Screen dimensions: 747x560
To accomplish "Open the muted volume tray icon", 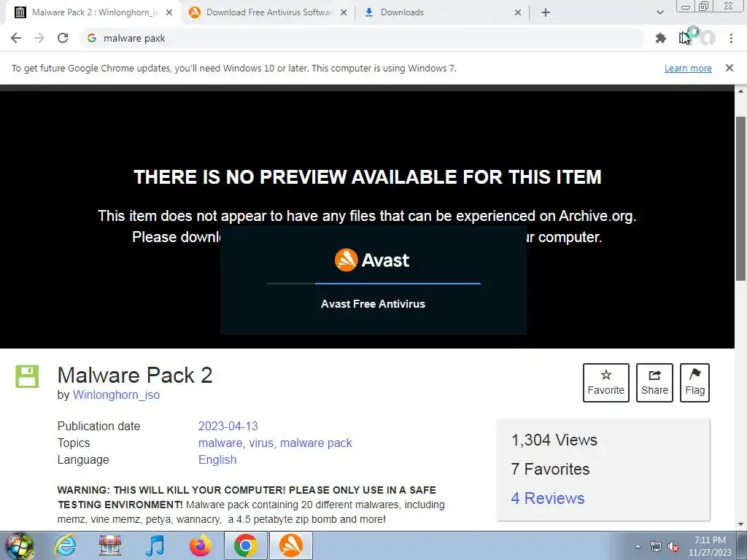I will coord(673,546).
